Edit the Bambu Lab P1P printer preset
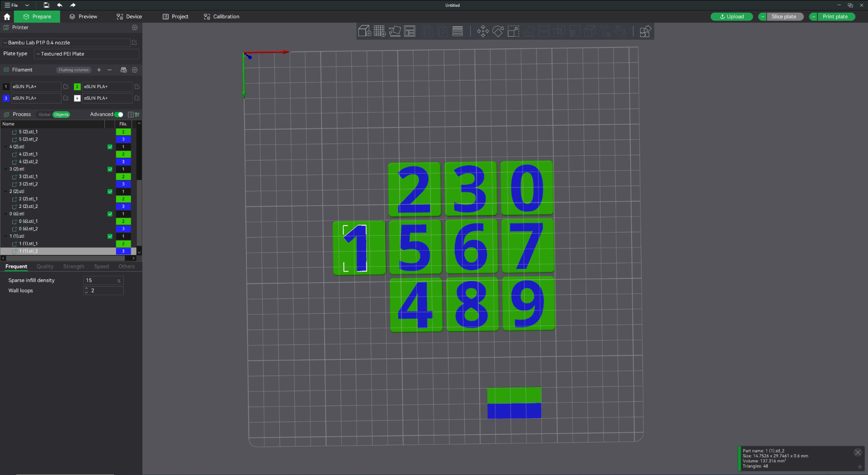This screenshot has height=475, width=868. pyautogui.click(x=134, y=42)
